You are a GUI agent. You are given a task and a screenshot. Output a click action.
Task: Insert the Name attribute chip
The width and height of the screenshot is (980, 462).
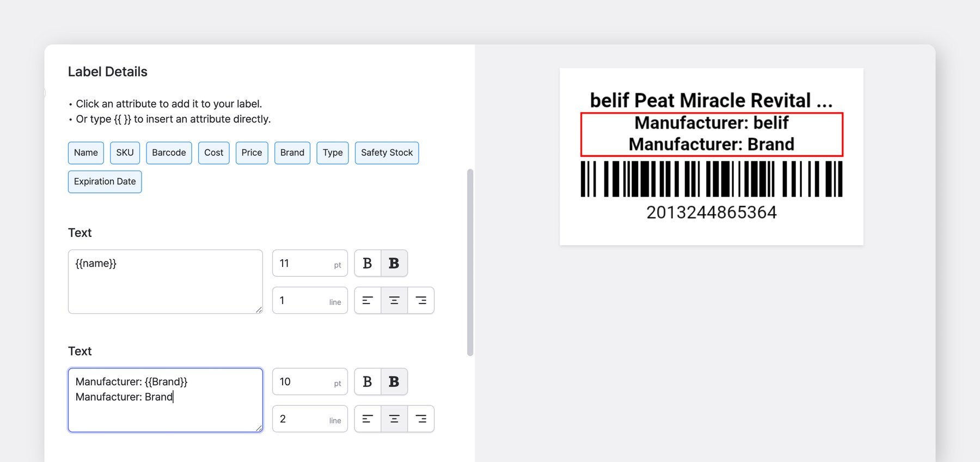pos(86,153)
